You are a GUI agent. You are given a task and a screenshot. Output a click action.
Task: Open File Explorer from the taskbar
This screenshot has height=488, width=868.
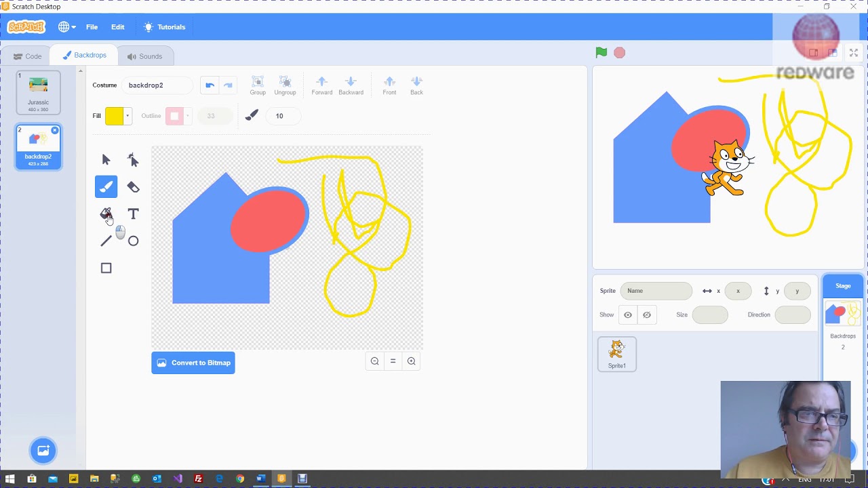point(94,479)
